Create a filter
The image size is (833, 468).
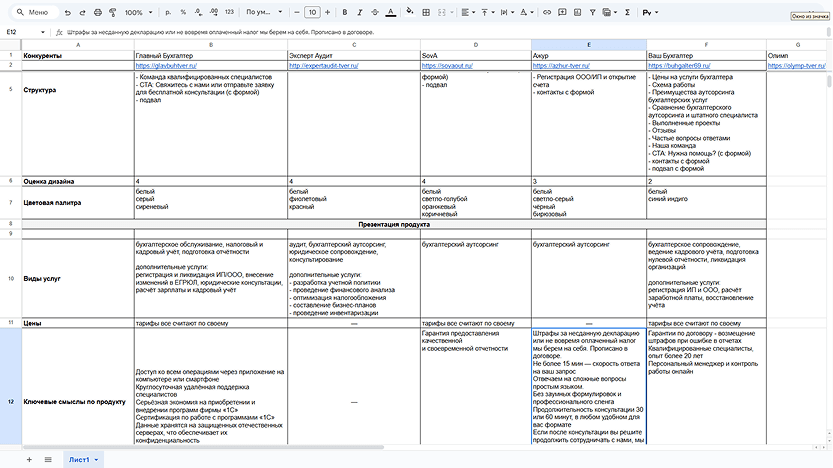coord(592,12)
